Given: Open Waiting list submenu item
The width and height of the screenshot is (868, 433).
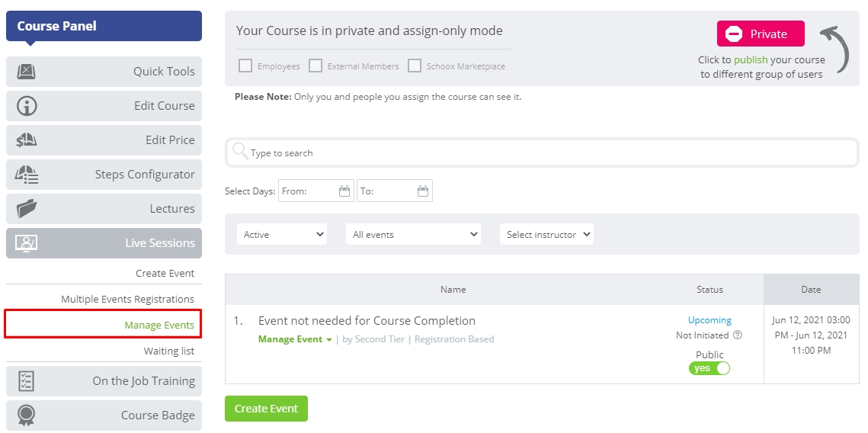Looking at the screenshot, I should tap(169, 351).
